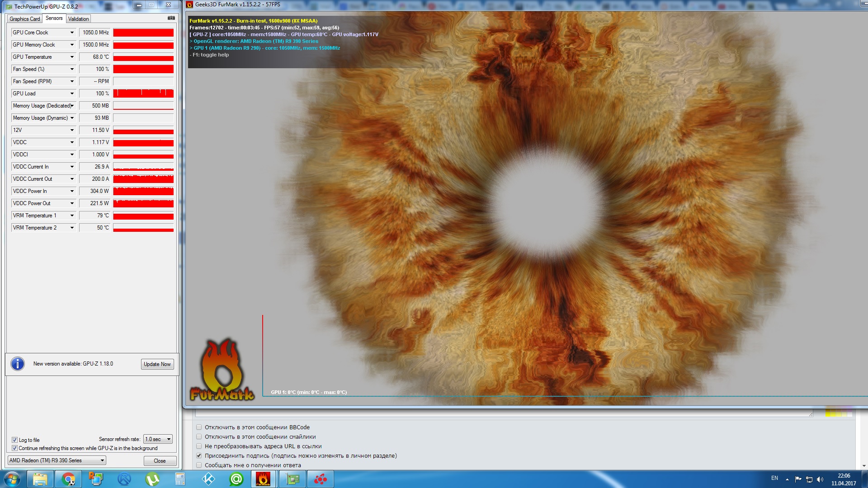Screen dimensions: 868x488
Task: Click the GPU Temperature red graph bar
Action: [143, 57]
